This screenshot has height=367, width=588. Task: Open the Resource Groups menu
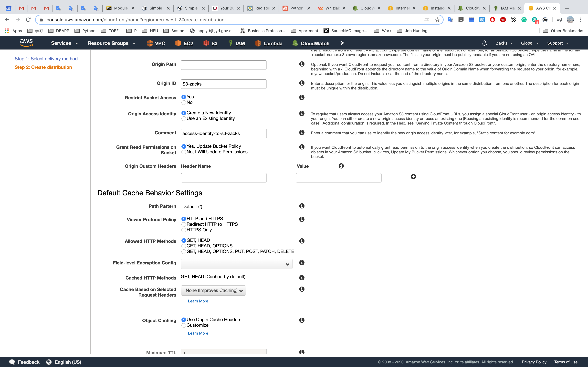111,43
